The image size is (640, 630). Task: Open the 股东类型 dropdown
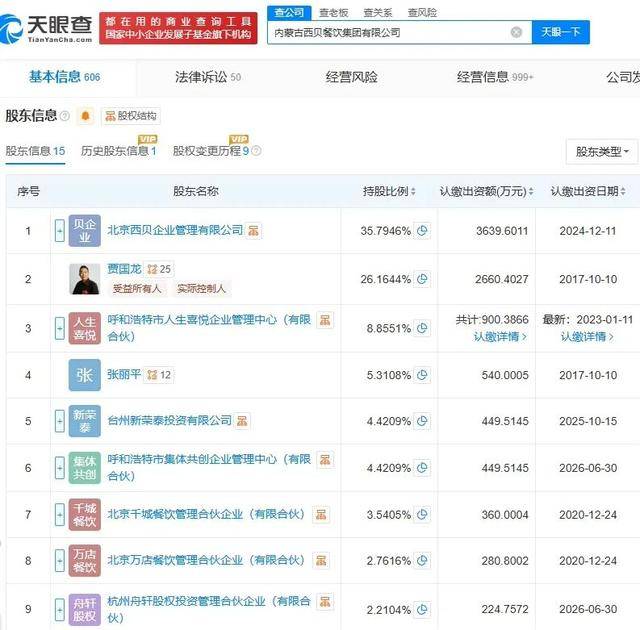coord(603,152)
